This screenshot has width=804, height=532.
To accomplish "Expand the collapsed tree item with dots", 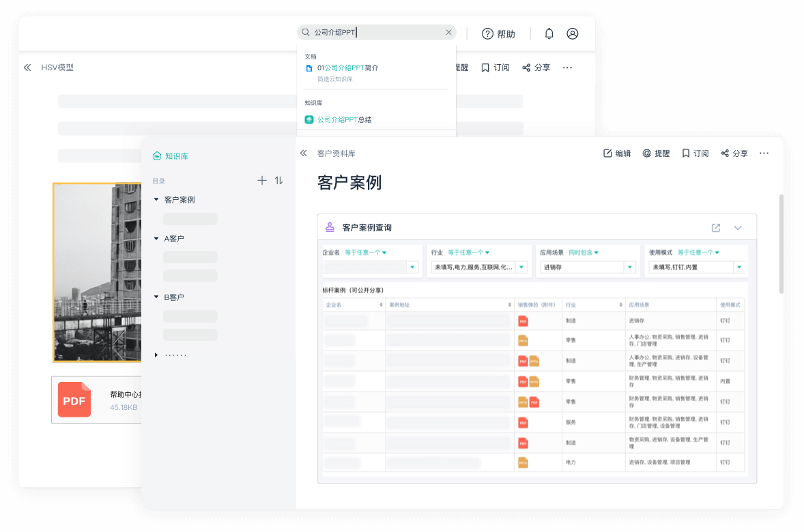I will coord(156,355).
